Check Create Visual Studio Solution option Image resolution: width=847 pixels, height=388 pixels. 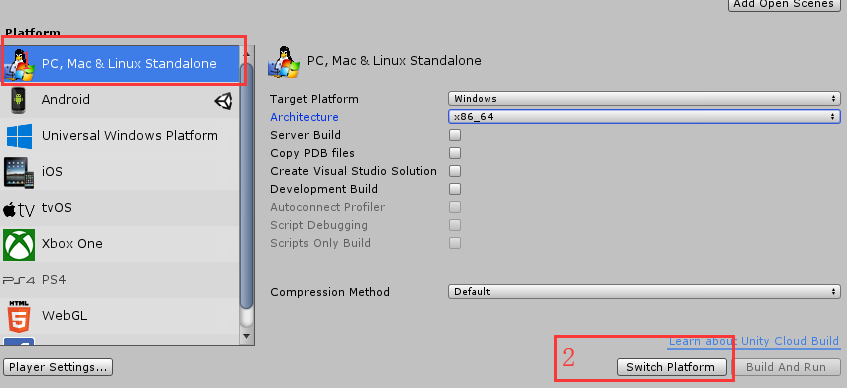tap(455, 171)
